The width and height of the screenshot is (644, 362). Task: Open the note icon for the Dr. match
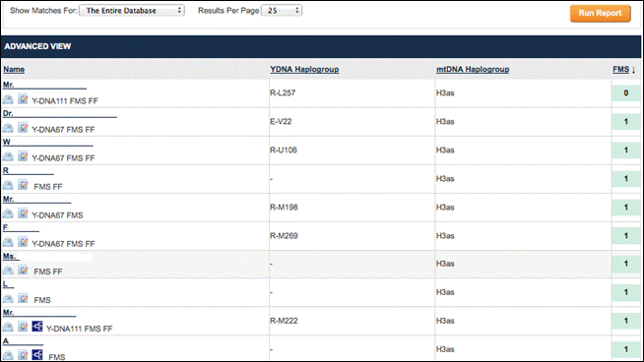[23, 128]
